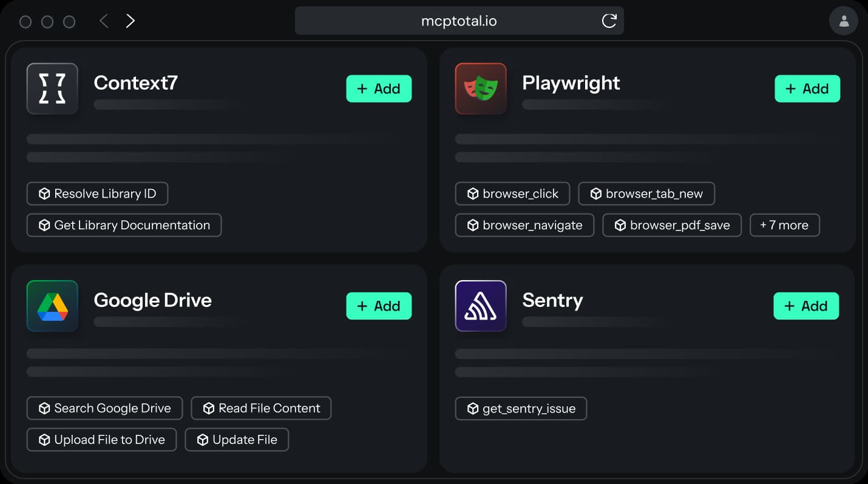Reload the page with refresh icon

point(609,21)
